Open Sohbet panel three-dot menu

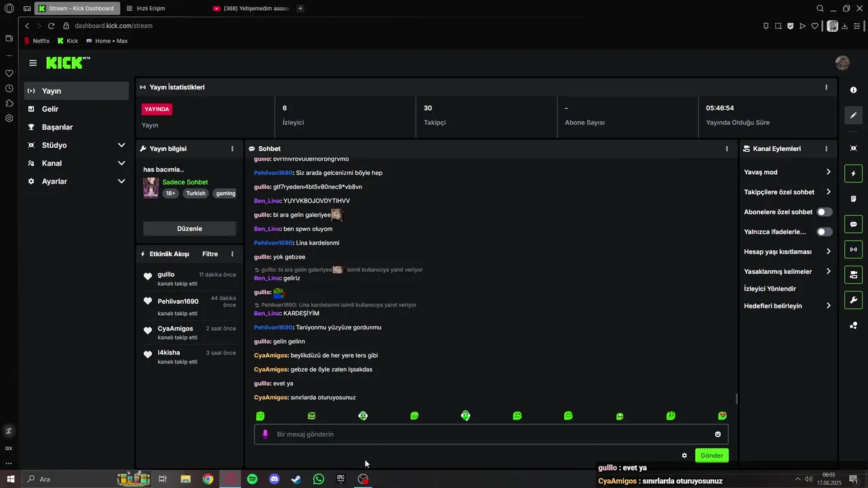click(726, 148)
